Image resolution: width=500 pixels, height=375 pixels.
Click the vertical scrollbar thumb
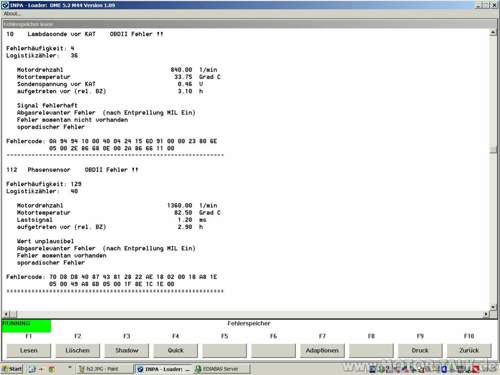pos(493,149)
